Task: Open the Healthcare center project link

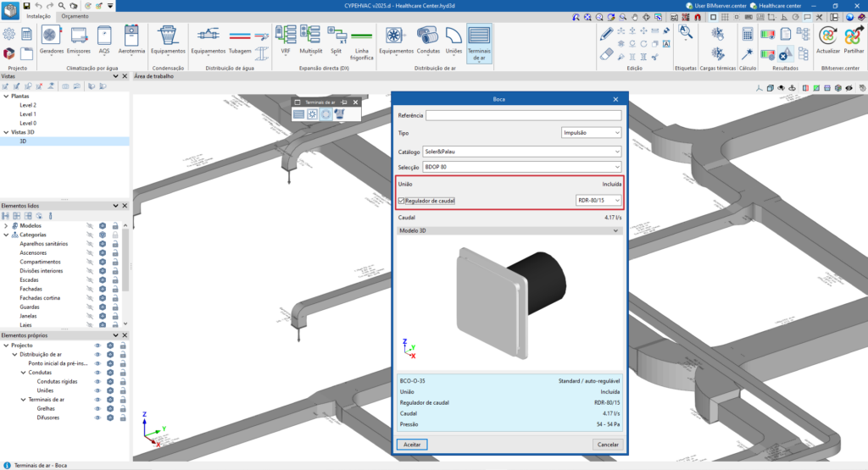Action: [776, 6]
